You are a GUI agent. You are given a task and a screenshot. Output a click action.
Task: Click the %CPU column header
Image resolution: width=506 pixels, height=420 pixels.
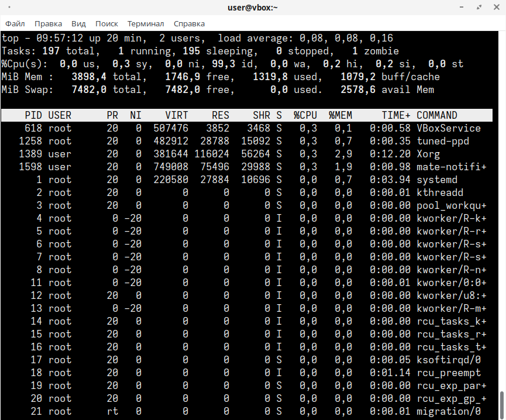[305, 115]
